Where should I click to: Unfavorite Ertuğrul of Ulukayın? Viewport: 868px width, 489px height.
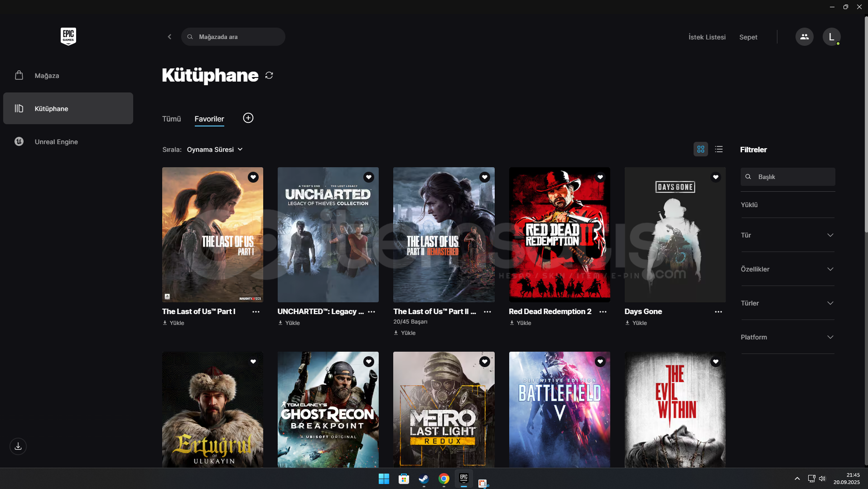click(x=253, y=362)
